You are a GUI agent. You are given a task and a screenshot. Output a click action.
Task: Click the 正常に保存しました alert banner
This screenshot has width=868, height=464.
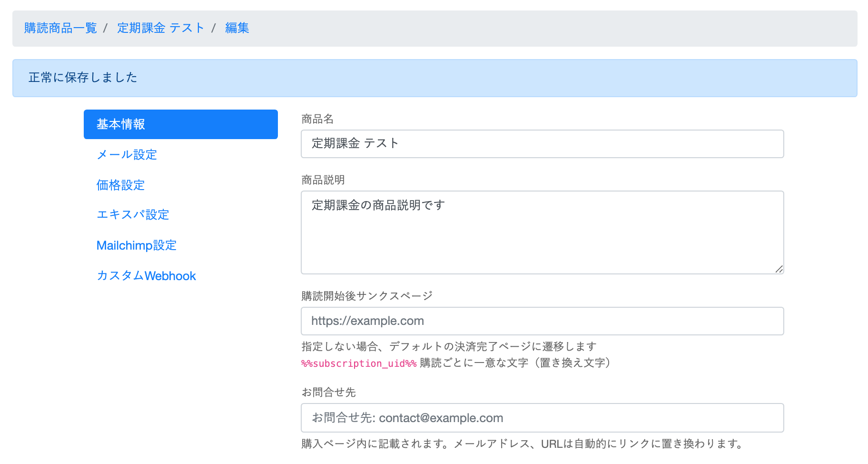pyautogui.click(x=434, y=78)
